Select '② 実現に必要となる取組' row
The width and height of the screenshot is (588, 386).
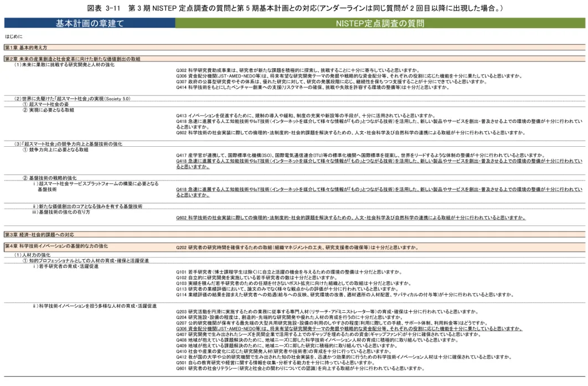click(x=48, y=110)
